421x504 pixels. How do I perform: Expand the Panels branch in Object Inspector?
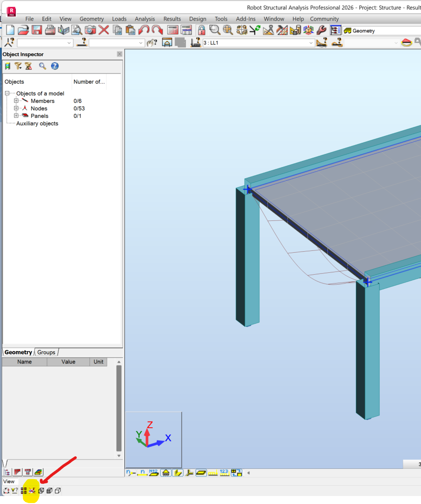point(16,116)
